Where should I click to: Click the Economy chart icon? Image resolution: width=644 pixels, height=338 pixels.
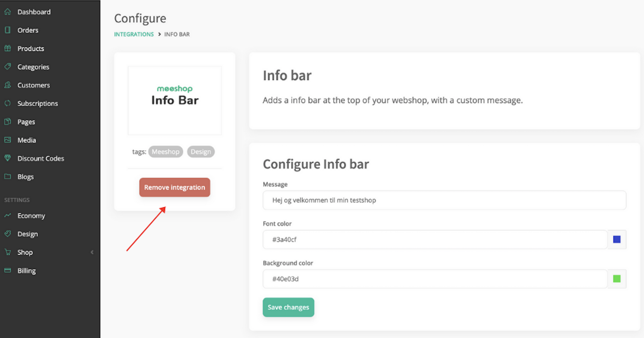8,215
